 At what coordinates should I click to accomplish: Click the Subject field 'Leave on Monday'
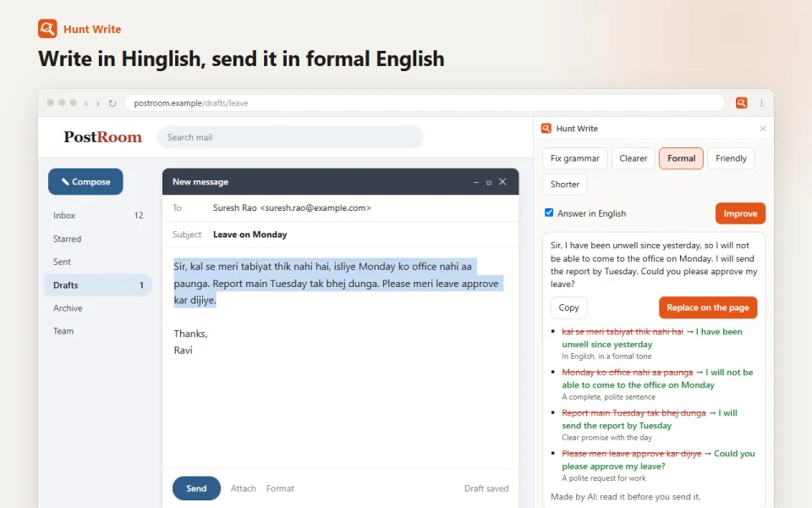coord(340,235)
